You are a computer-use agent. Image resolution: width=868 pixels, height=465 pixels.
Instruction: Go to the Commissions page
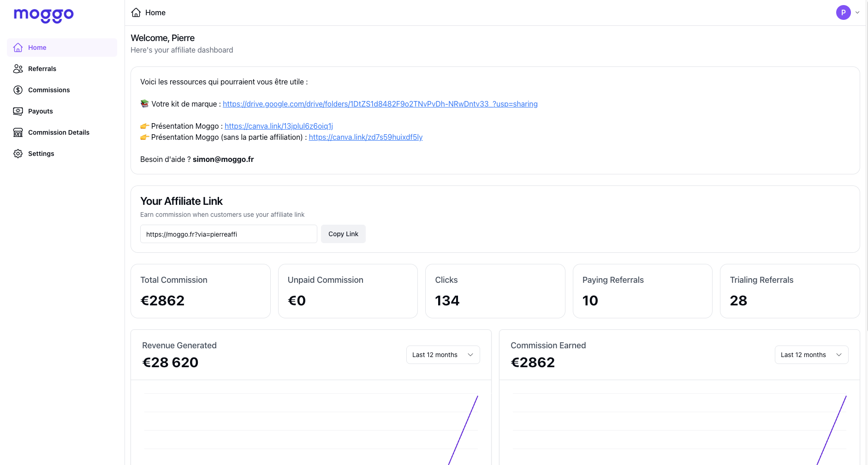pos(62,90)
